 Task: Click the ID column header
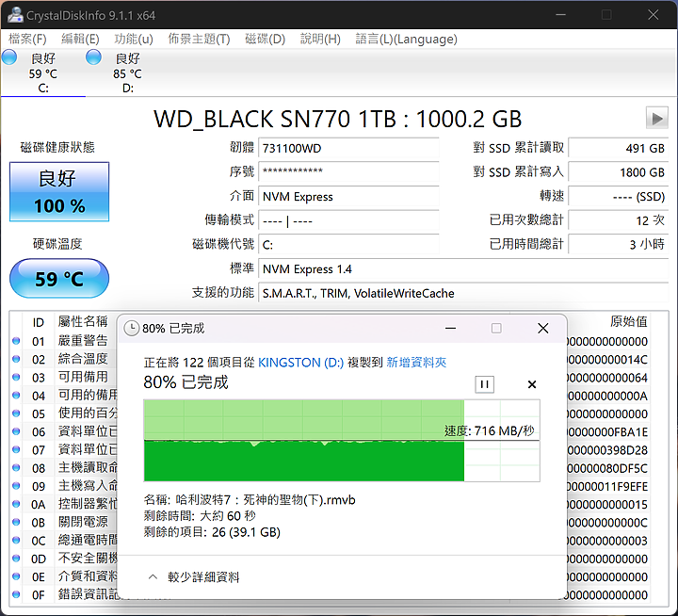coord(38,322)
